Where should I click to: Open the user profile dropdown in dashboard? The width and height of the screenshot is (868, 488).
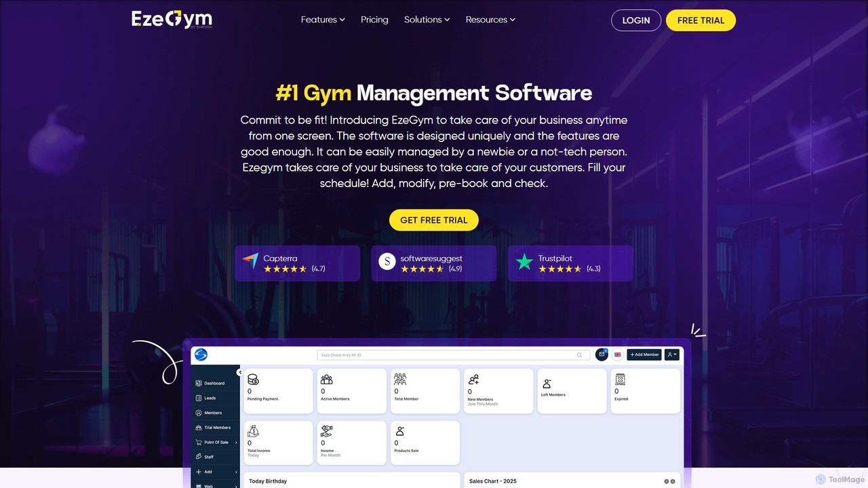671,354
